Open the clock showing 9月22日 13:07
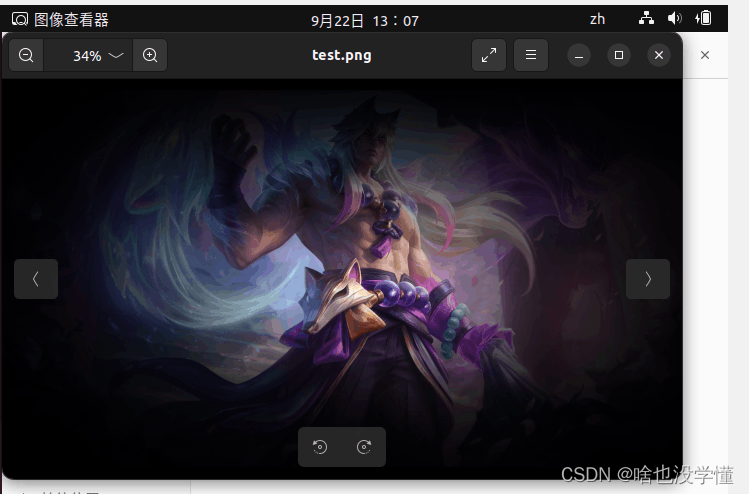Image resolution: width=749 pixels, height=494 pixels. (364, 21)
